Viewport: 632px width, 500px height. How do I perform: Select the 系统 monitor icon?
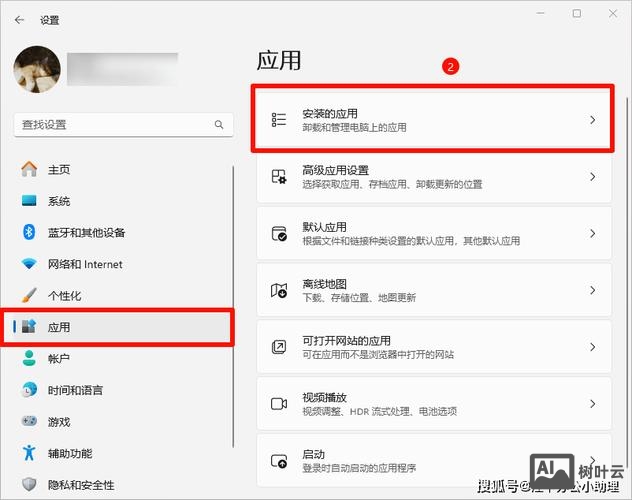click(29, 201)
